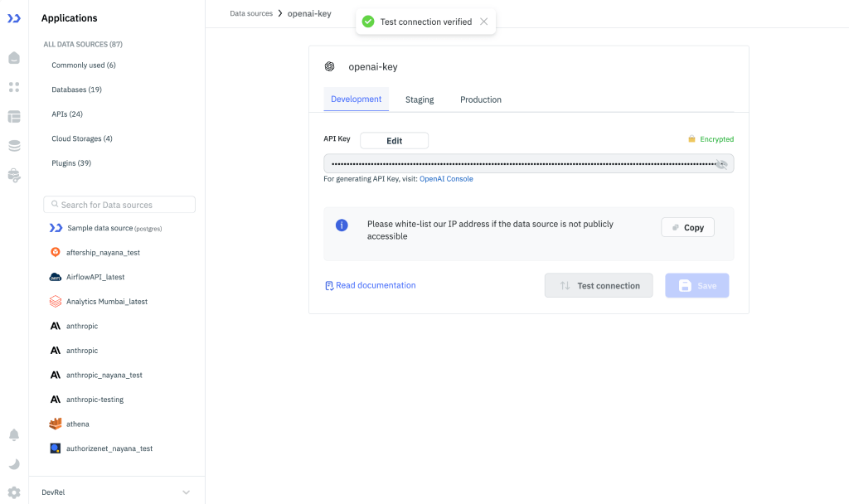
Task: Click the masked API Key field
Action: coord(528,163)
